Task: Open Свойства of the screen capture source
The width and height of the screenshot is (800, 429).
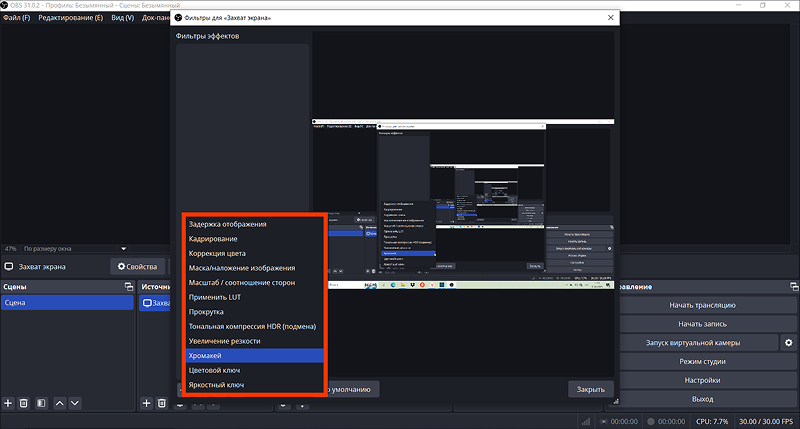Action: pos(137,267)
